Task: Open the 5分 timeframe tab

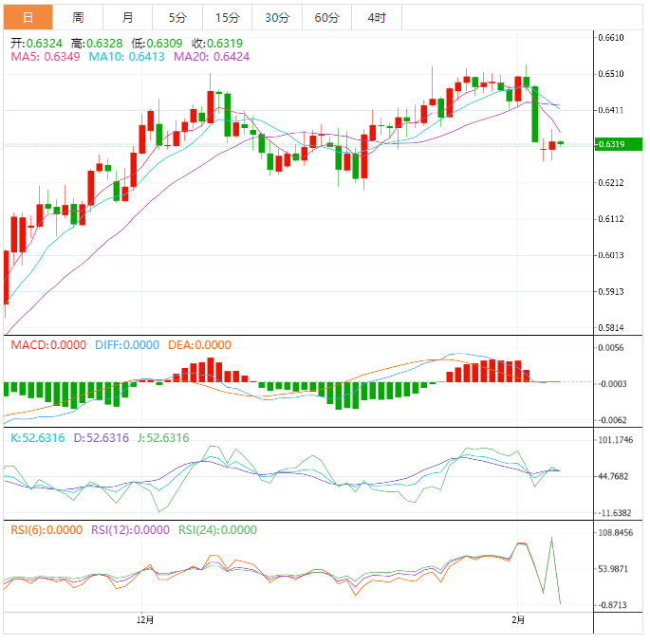Action: click(177, 17)
